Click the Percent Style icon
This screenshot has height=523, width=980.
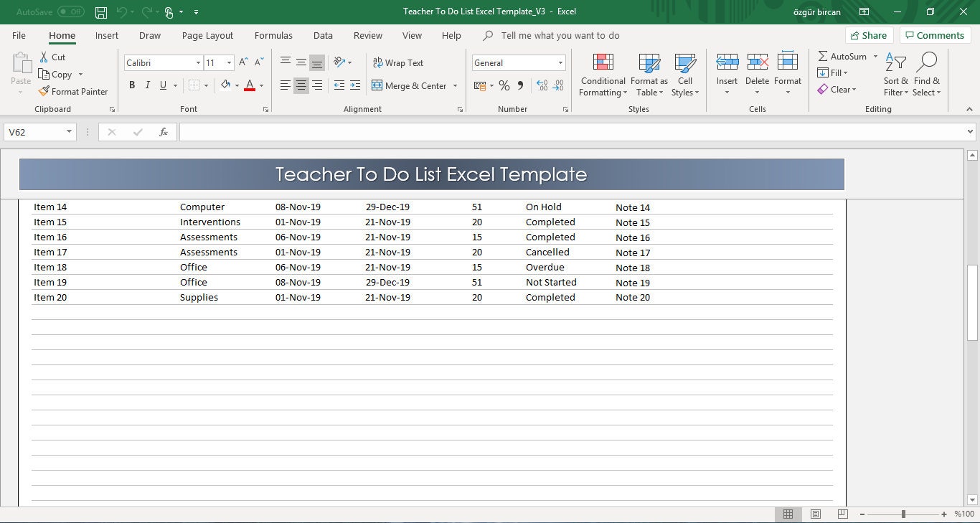pyautogui.click(x=504, y=85)
